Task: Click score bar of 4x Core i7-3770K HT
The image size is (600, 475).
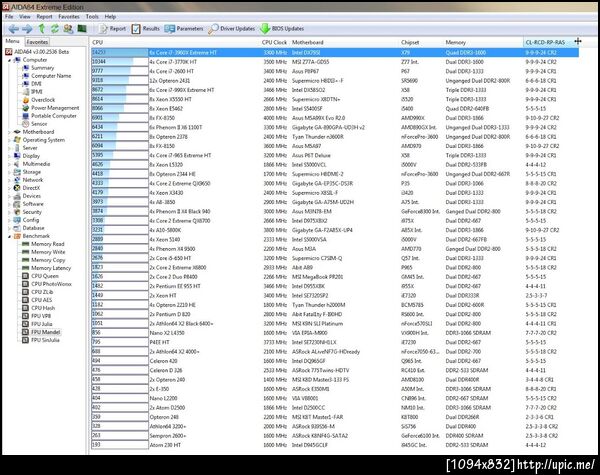Action: 120,62
